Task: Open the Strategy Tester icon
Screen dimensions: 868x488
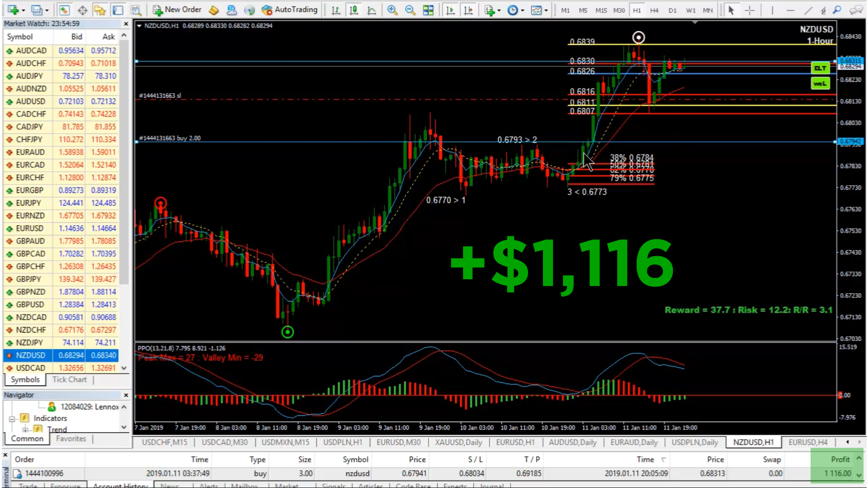Action: coord(135,9)
